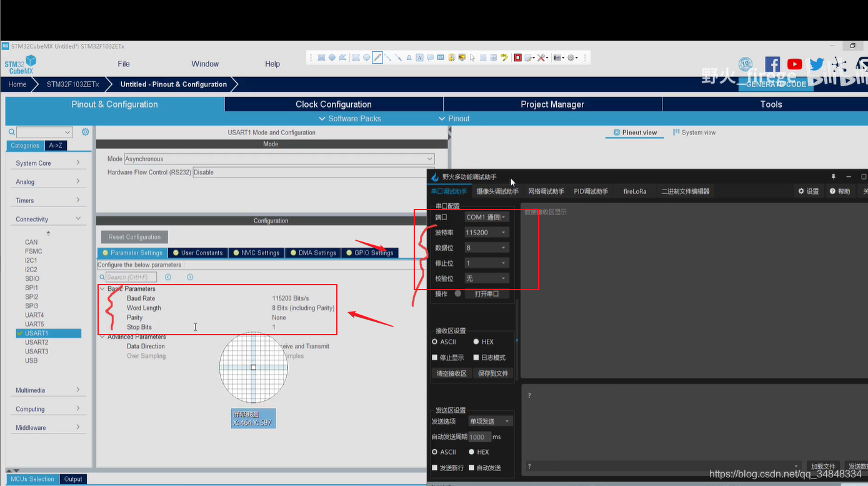Click the 打开串口 button
The height and width of the screenshot is (486, 868).
tap(487, 294)
